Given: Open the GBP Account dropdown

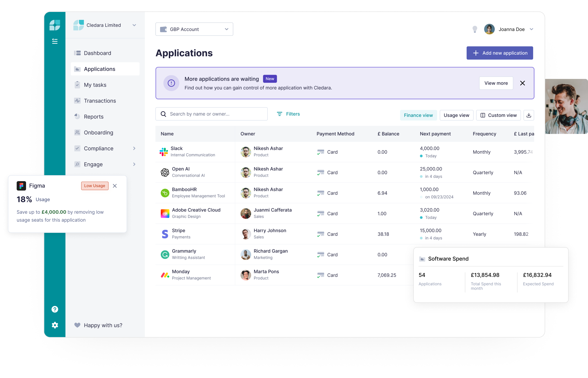Looking at the screenshot, I should 194,29.
